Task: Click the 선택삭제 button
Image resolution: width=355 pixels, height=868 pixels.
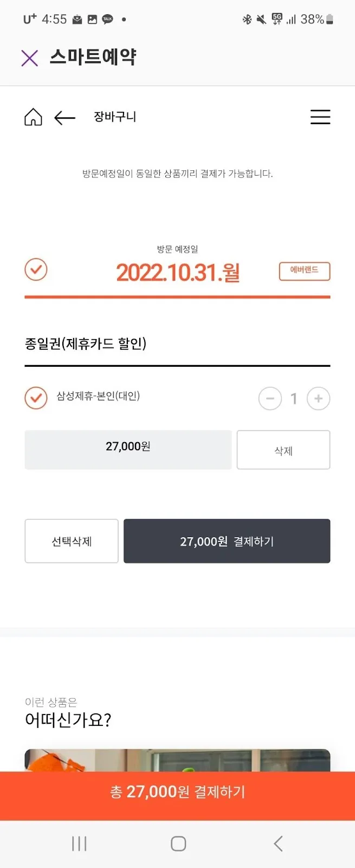Action: point(72,541)
